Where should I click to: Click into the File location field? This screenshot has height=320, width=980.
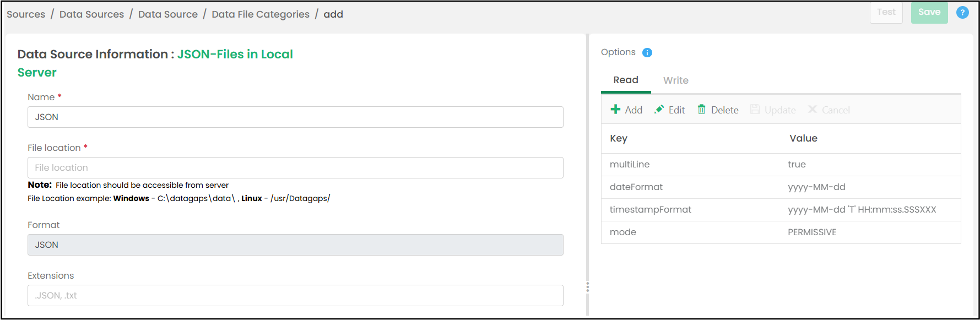pyautogui.click(x=295, y=167)
